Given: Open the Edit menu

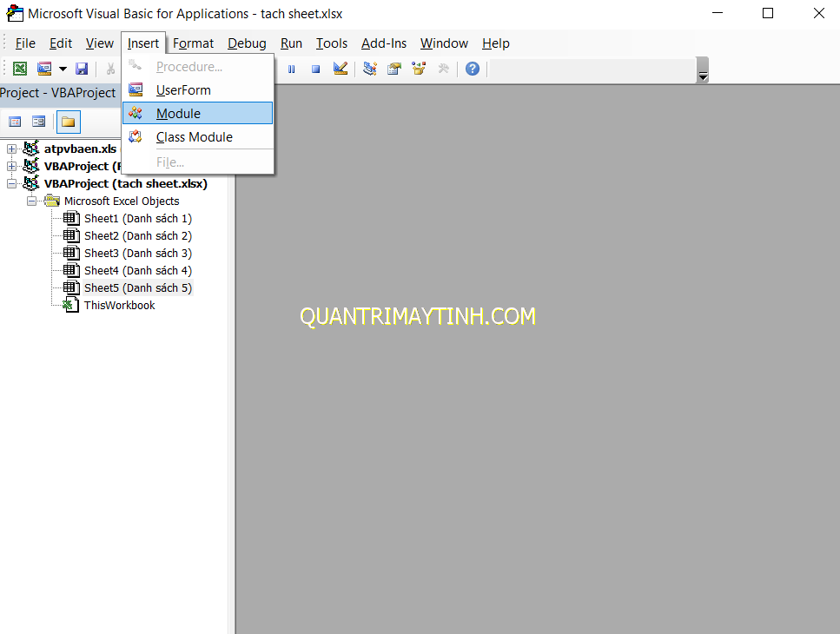Looking at the screenshot, I should (x=61, y=43).
